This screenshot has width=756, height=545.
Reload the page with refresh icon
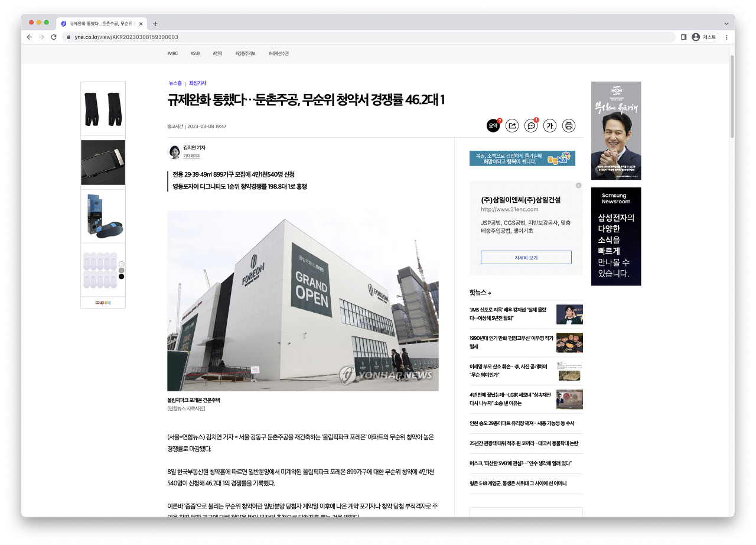point(54,37)
